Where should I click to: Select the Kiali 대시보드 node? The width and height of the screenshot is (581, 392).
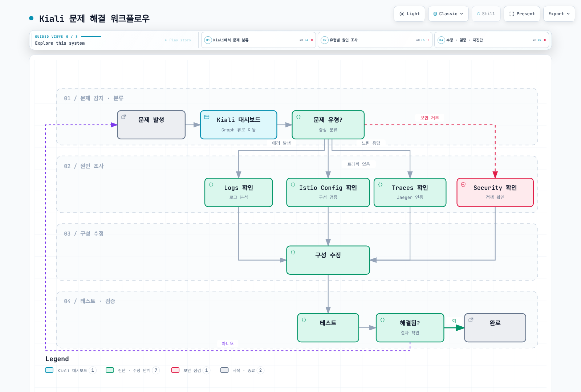coord(239,125)
